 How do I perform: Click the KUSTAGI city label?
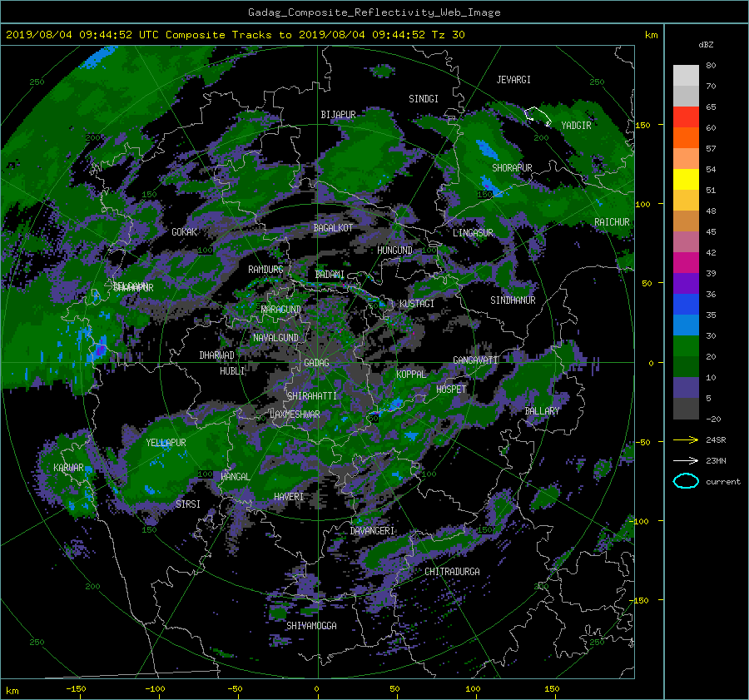(417, 304)
